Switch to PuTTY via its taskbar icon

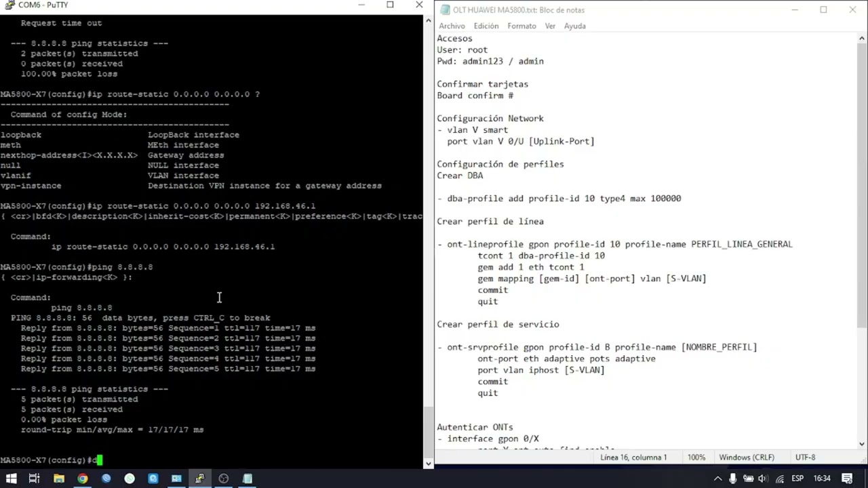[x=200, y=479]
